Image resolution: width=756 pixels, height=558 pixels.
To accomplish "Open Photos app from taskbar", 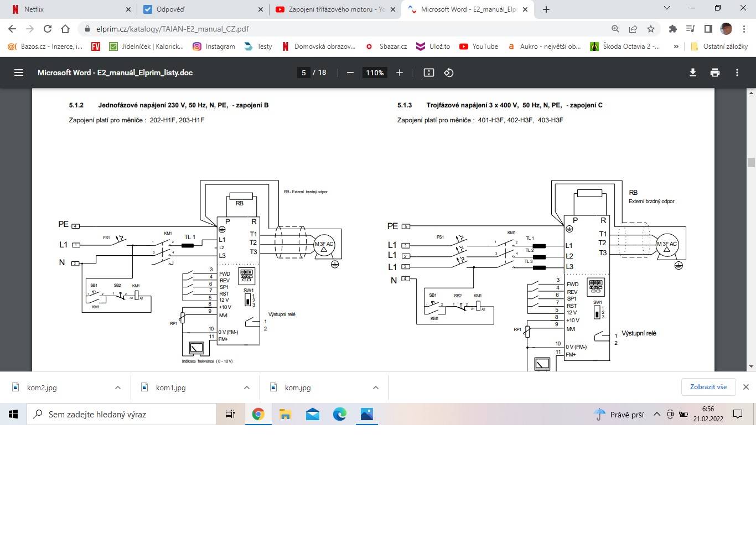I will pos(366,414).
